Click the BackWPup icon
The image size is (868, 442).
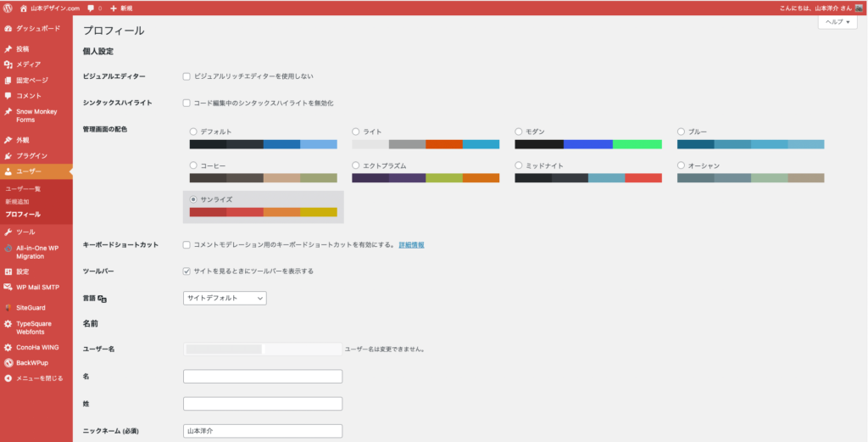tap(8, 363)
